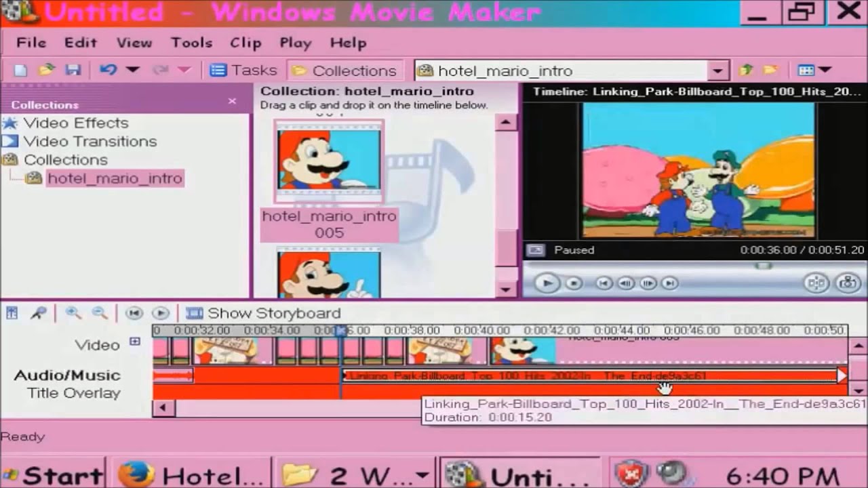The height and width of the screenshot is (488, 868).
Task: Open the Clip menu
Action: pyautogui.click(x=245, y=43)
